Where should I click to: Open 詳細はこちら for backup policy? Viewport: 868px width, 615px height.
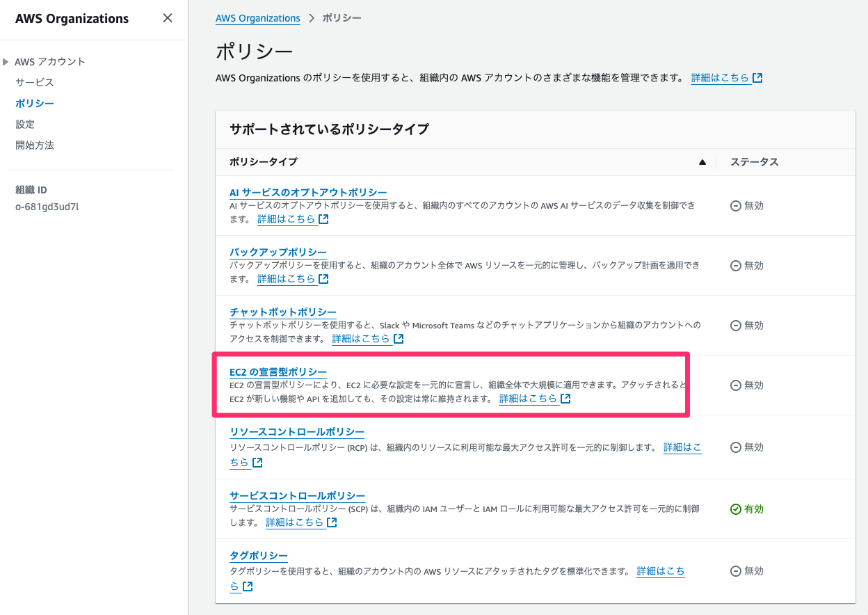click(x=287, y=278)
